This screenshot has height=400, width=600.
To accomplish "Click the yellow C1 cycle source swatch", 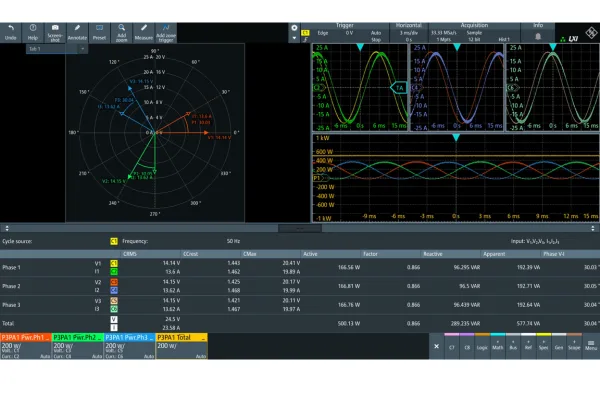I will pyautogui.click(x=114, y=241).
